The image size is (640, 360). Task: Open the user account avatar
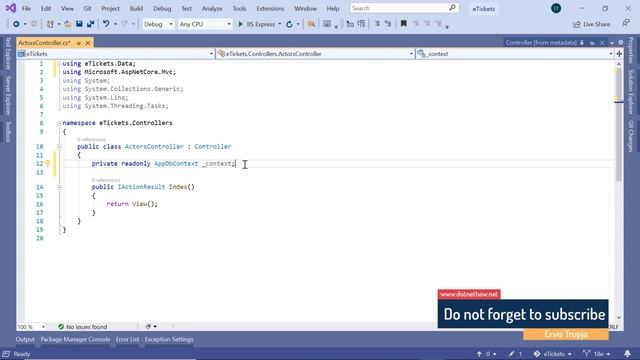pyautogui.click(x=556, y=8)
